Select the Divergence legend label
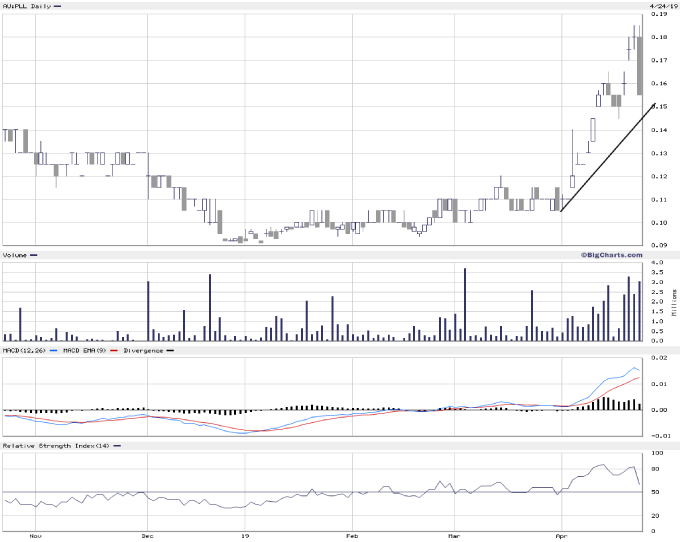Screen dimensions: 680x542 143,351
